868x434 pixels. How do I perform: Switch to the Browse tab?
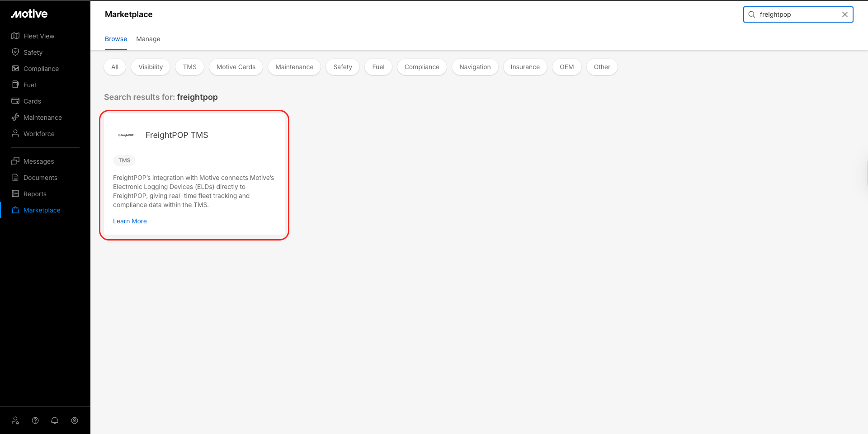pyautogui.click(x=116, y=39)
